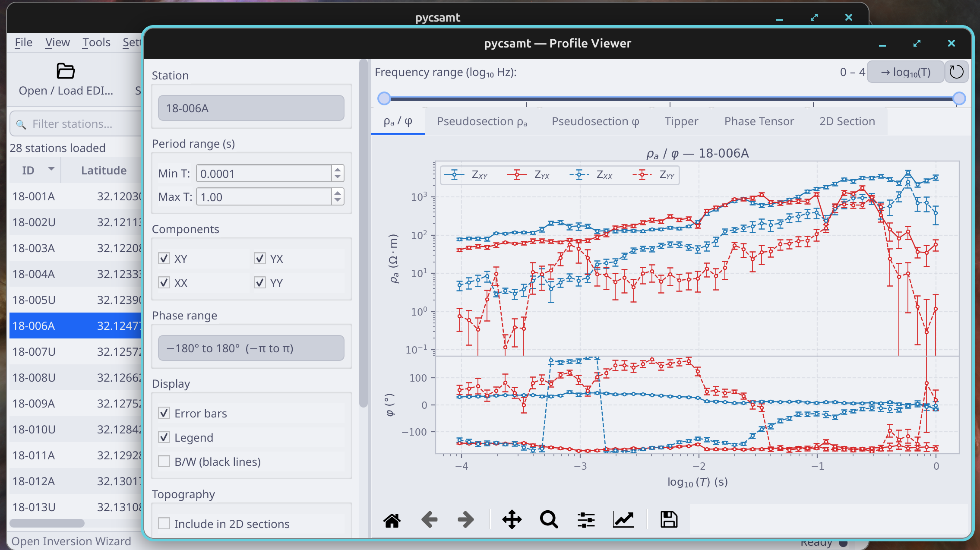Open the View menu
The height and width of the screenshot is (550, 980).
[57, 42]
